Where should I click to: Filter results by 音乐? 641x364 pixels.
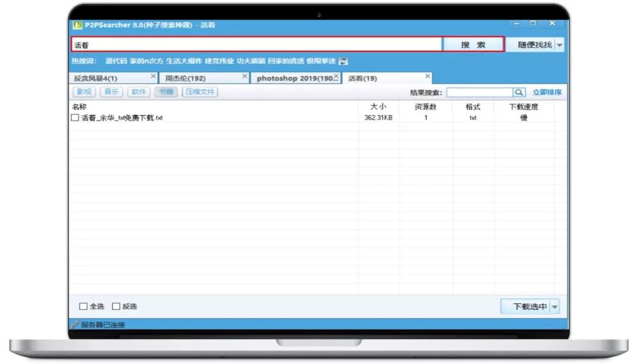111,92
